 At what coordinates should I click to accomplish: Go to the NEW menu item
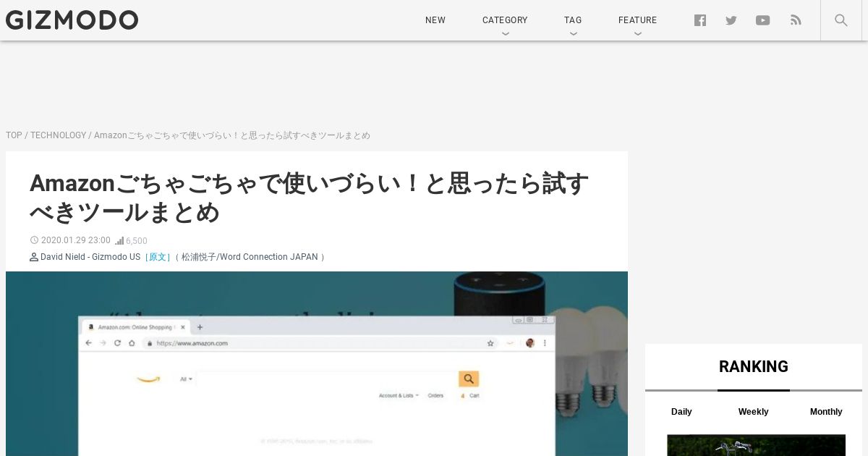click(435, 20)
